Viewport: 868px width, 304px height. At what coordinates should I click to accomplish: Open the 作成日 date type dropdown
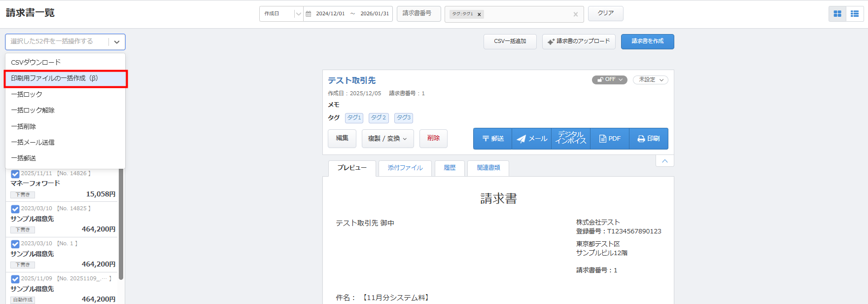click(281, 14)
